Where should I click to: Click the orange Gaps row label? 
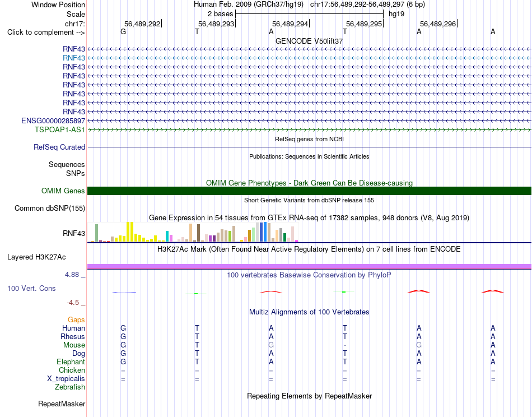pos(76,319)
